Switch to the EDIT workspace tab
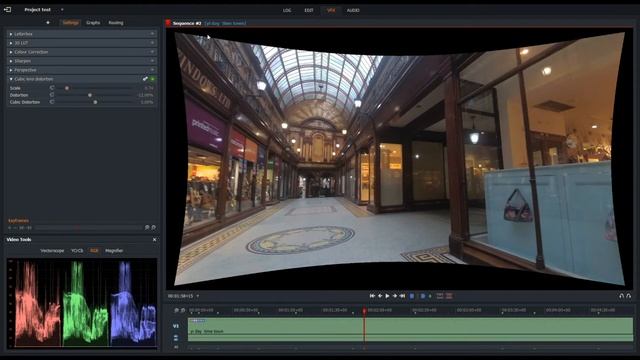640x360 pixels. click(x=309, y=10)
